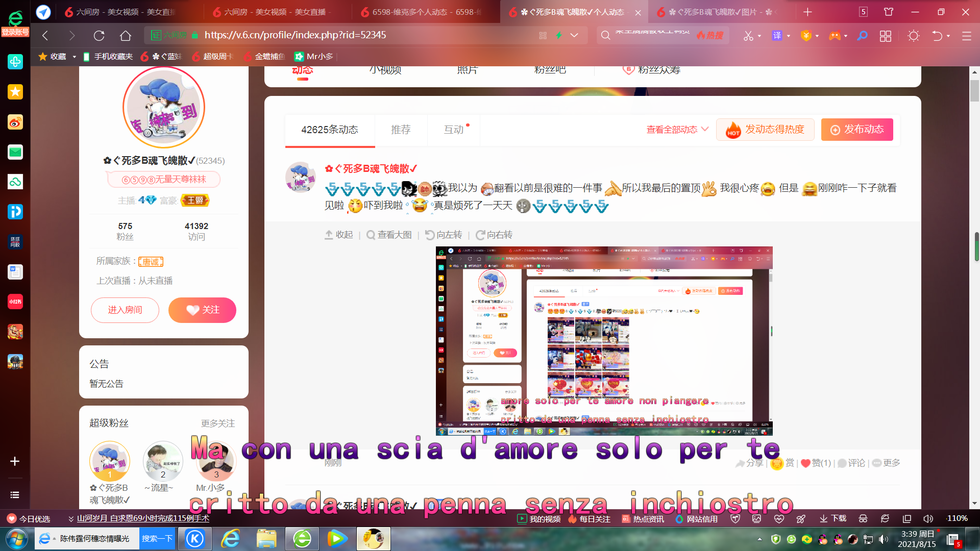
Task: Launch Internet Explorer from taskbar
Action: coord(231,538)
